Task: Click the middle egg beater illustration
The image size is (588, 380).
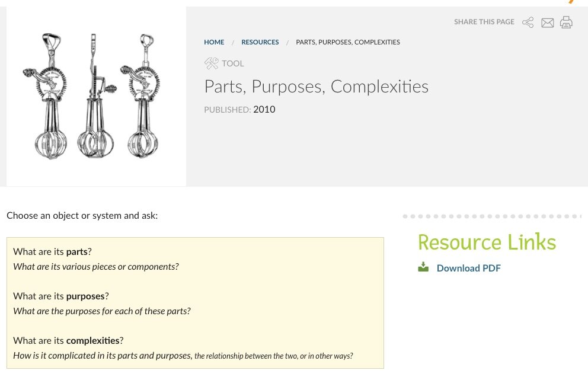Action: [x=95, y=98]
